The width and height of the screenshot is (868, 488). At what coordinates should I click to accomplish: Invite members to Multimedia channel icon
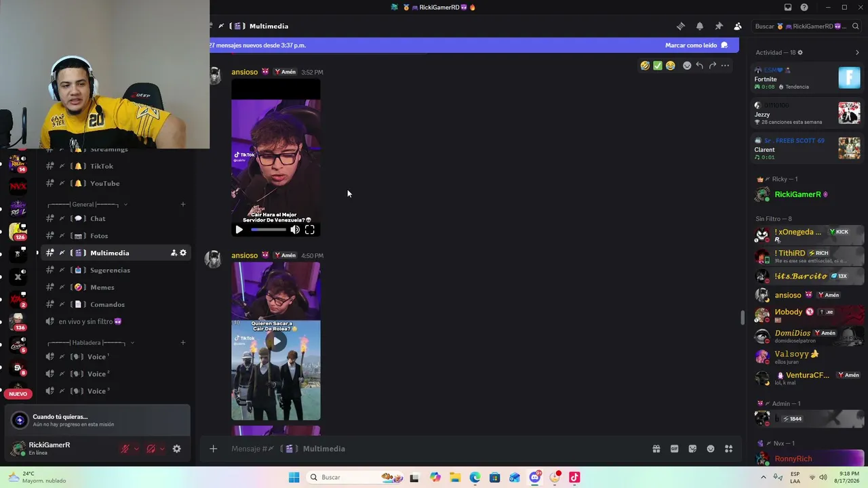(174, 253)
